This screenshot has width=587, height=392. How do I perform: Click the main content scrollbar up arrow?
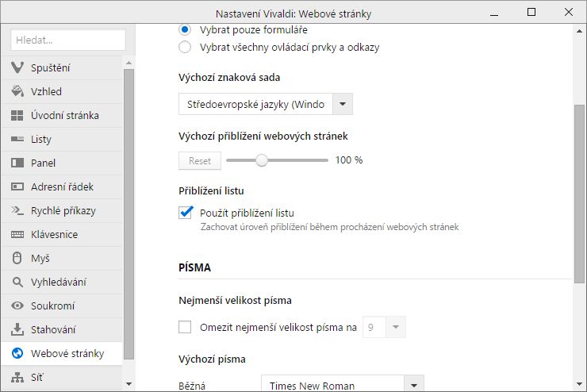pyautogui.click(x=579, y=31)
